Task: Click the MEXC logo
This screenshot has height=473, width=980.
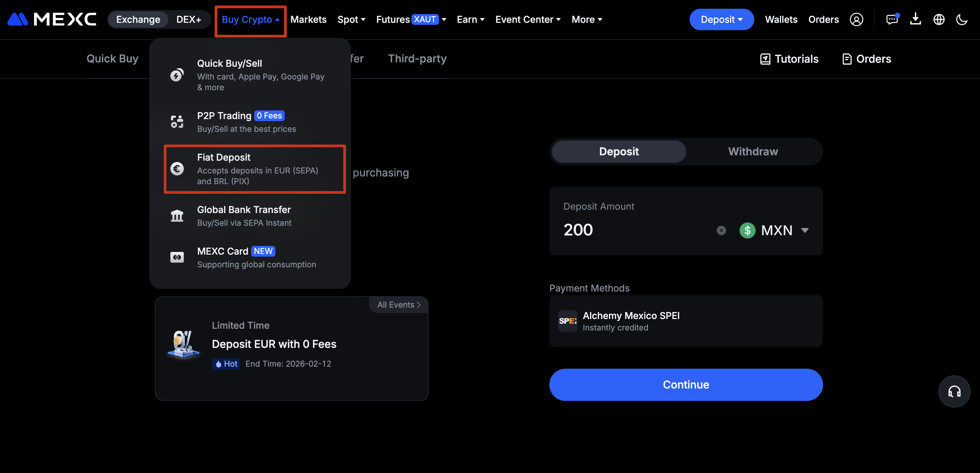Action: (x=52, y=19)
